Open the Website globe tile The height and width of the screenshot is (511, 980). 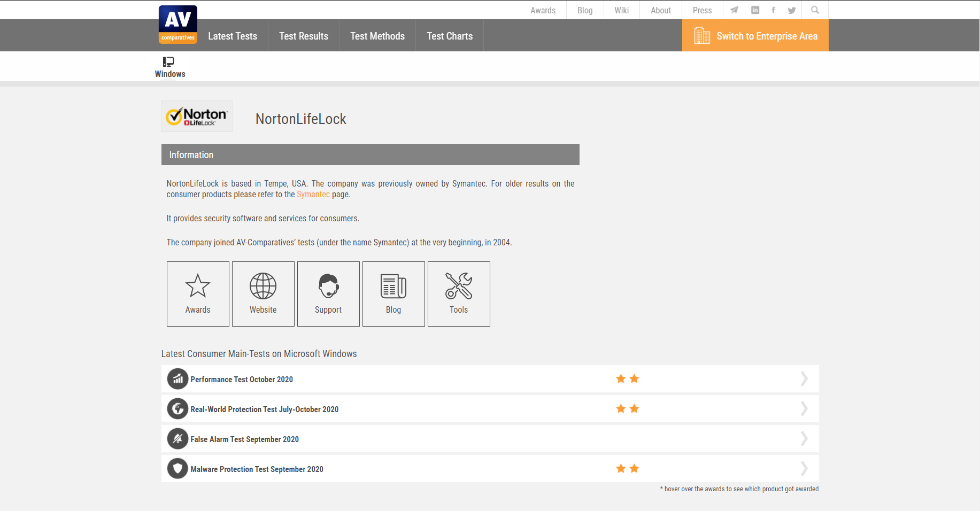(x=263, y=293)
